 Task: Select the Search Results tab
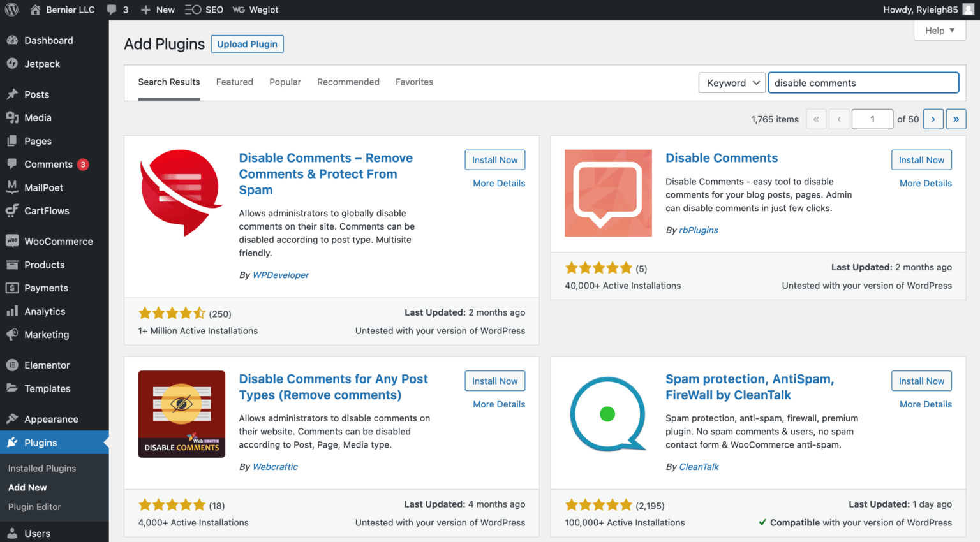(169, 82)
